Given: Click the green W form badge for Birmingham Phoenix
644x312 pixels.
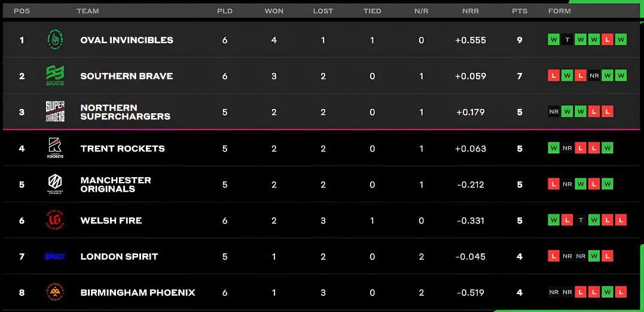Looking at the screenshot, I should pos(608,292).
